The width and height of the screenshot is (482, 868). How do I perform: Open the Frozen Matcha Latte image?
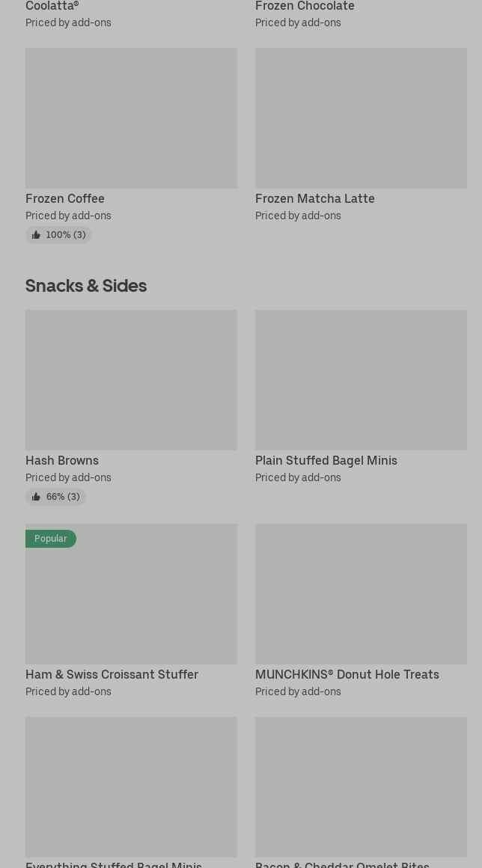[x=361, y=118]
